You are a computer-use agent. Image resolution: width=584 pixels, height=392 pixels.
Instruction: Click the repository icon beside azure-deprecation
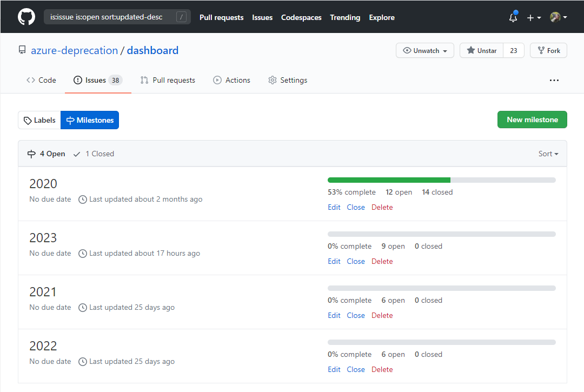(22, 50)
